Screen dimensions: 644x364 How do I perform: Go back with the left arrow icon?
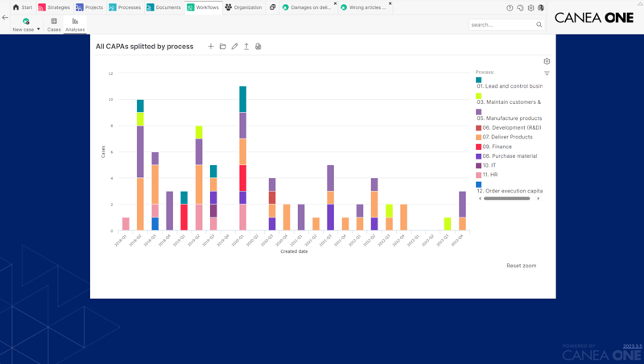(x=5, y=17)
